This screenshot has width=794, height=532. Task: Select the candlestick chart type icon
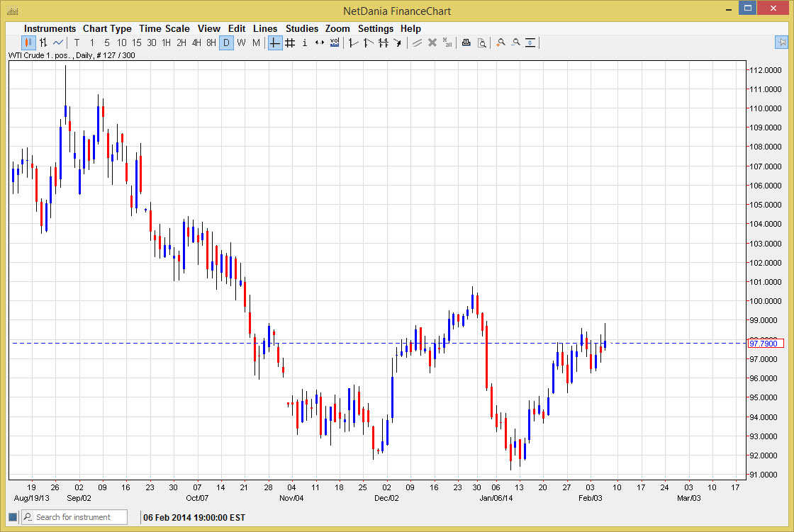(28, 43)
